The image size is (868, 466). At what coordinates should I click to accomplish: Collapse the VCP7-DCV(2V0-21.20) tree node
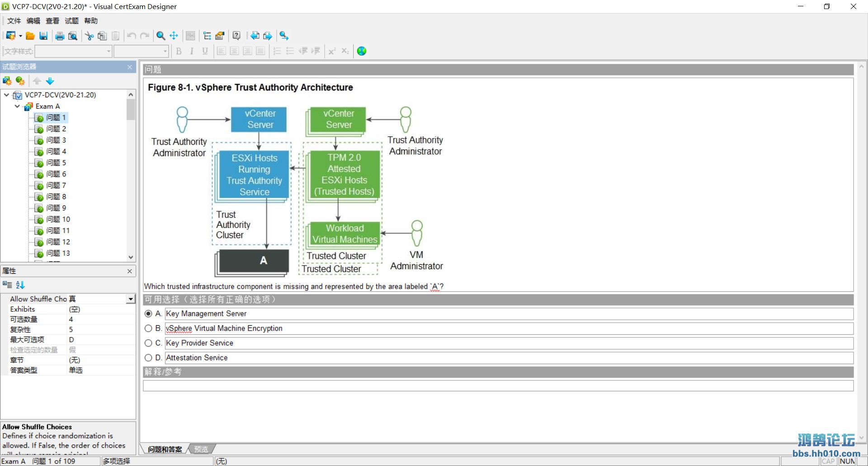[6, 95]
